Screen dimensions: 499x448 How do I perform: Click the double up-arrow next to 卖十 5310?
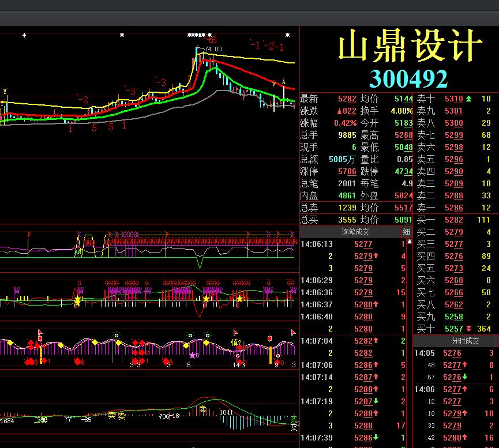(x=469, y=99)
